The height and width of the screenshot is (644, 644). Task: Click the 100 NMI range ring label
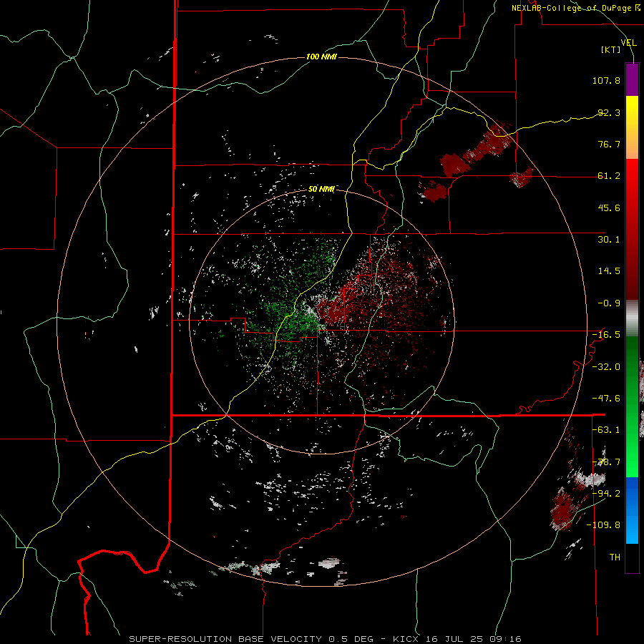tap(321, 57)
